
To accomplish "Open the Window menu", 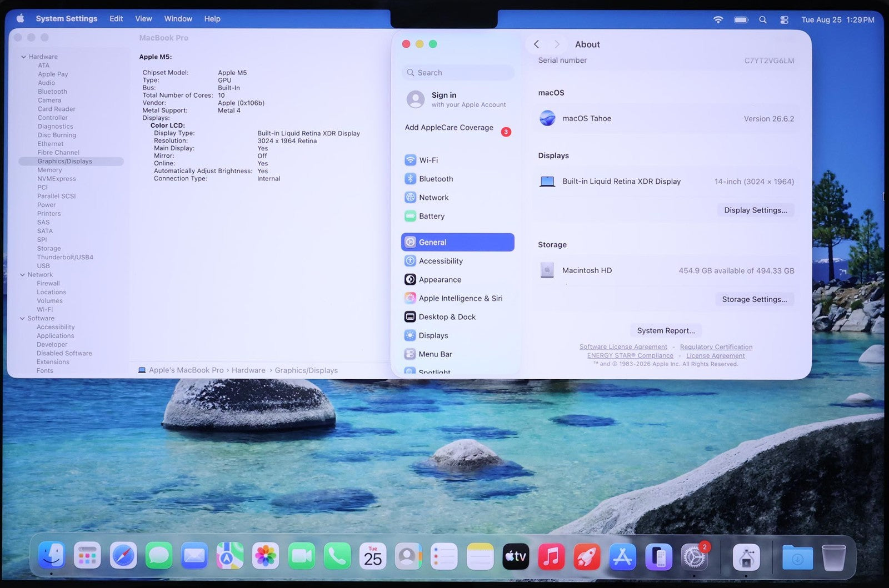I will [178, 19].
